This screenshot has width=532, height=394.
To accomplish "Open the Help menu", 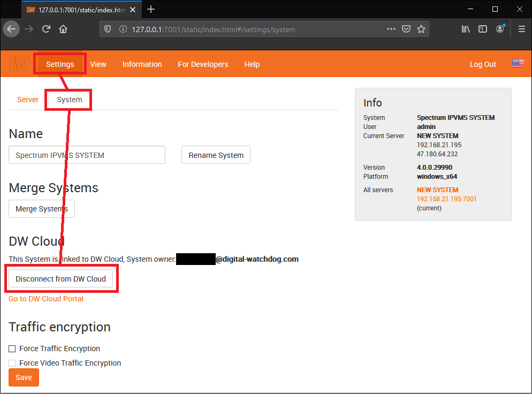I will click(x=252, y=64).
